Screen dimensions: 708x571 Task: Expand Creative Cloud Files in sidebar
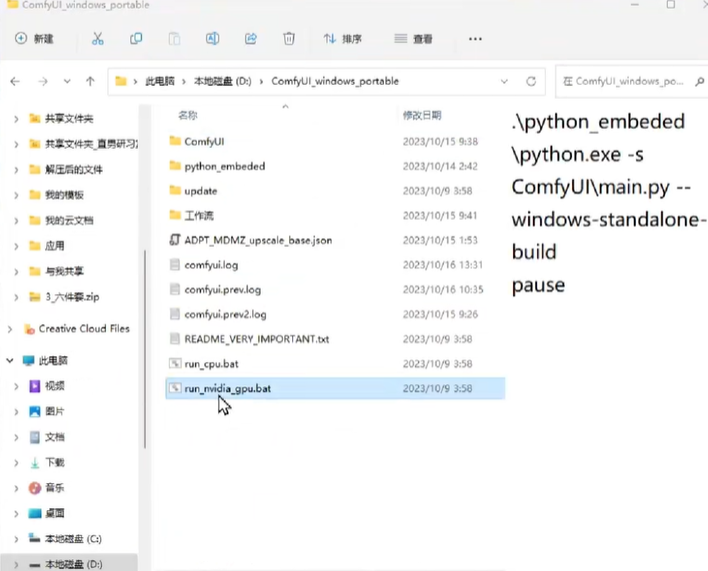(10, 330)
